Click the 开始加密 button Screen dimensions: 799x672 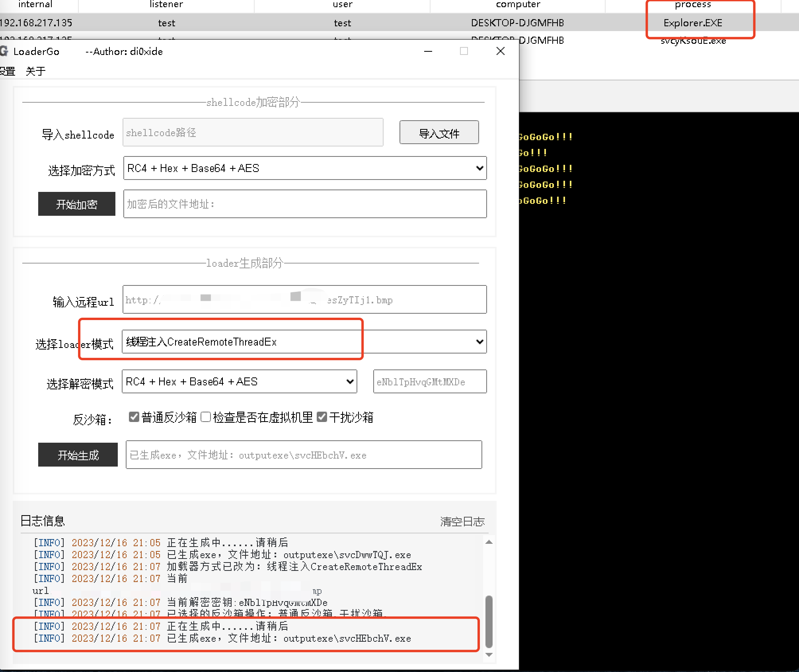point(77,204)
